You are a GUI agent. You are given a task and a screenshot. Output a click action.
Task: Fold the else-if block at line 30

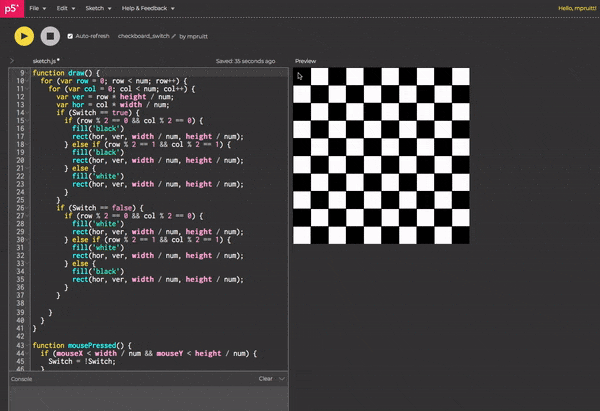coord(27,240)
